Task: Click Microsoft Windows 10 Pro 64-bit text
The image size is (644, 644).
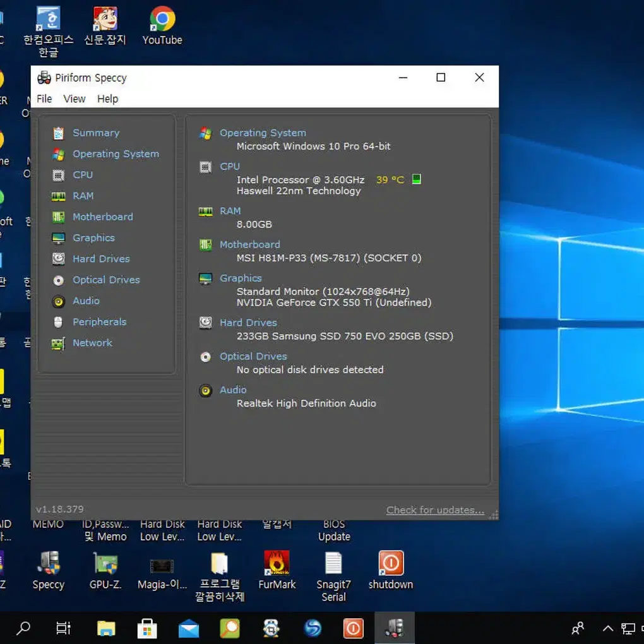Action: [313, 146]
